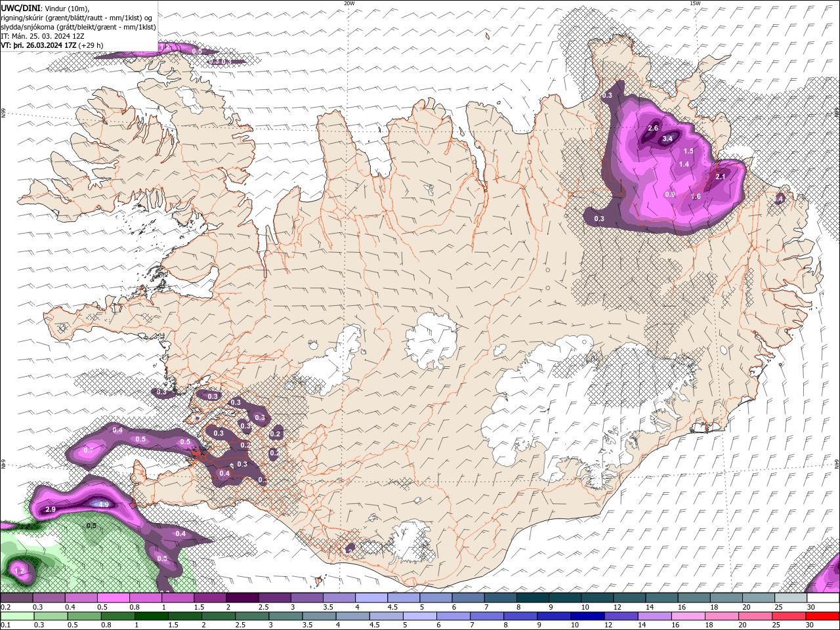This screenshot has width=840, height=630.
Task: Click the red swatch at 30 in the lower legend
Action: click(x=823, y=616)
